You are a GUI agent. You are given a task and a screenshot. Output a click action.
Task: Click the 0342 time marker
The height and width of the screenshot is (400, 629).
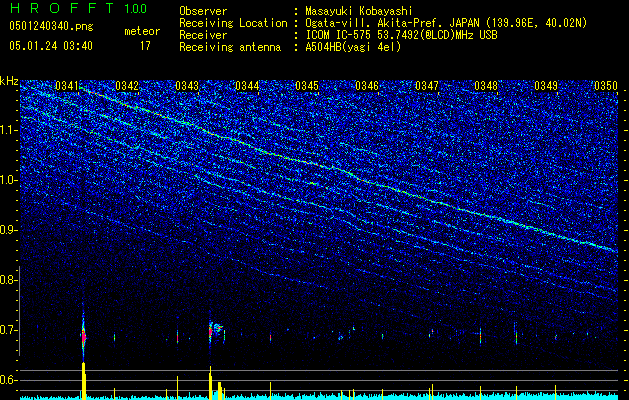tap(127, 86)
